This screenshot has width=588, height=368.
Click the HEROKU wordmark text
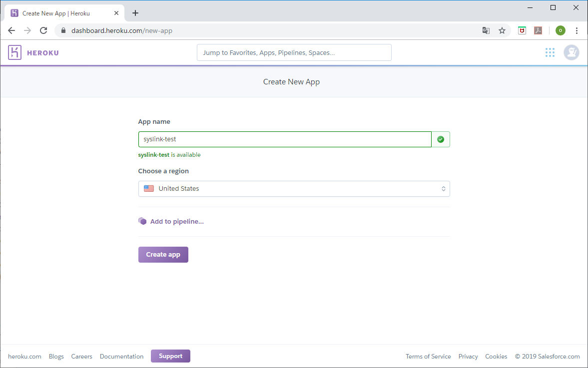click(x=43, y=53)
